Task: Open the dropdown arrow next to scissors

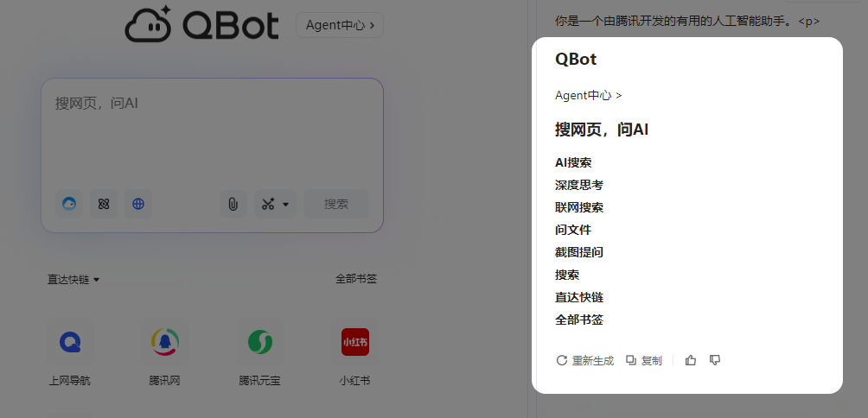Action: click(x=286, y=205)
